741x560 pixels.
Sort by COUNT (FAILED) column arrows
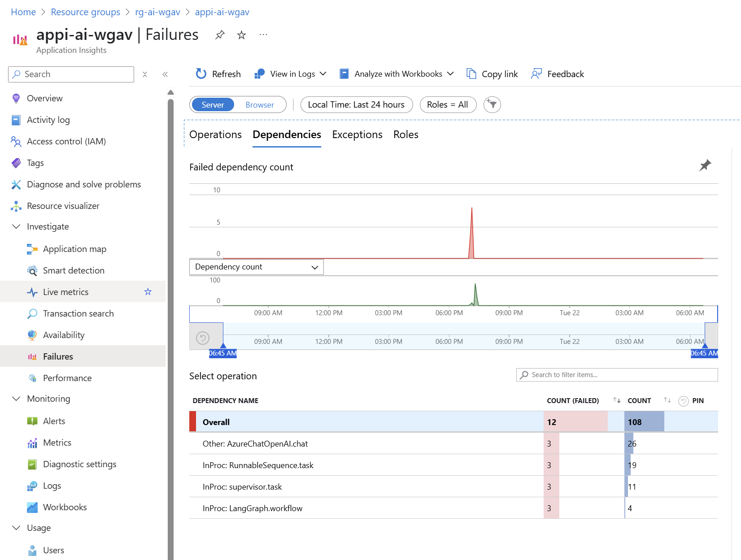(617, 400)
